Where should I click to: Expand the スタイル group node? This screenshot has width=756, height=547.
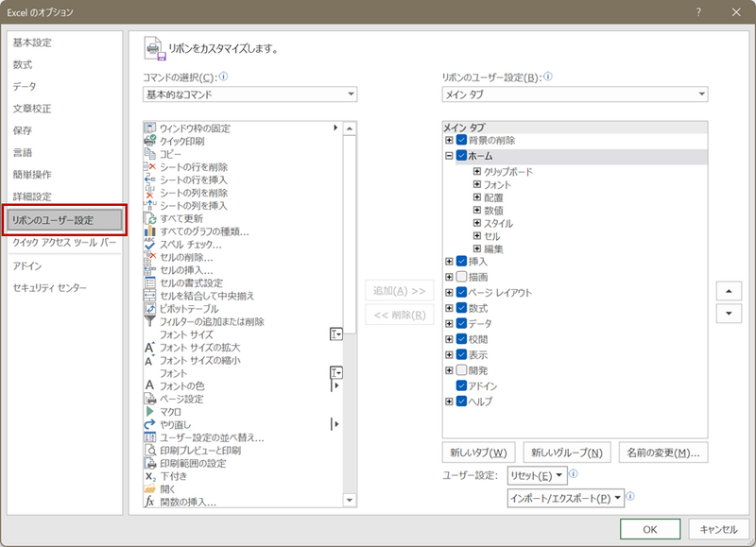click(477, 223)
